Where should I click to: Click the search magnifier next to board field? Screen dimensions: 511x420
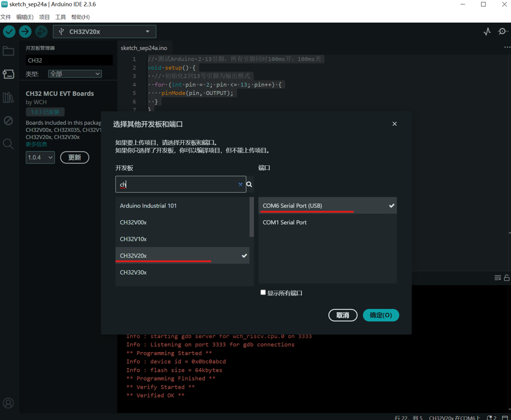249,184
